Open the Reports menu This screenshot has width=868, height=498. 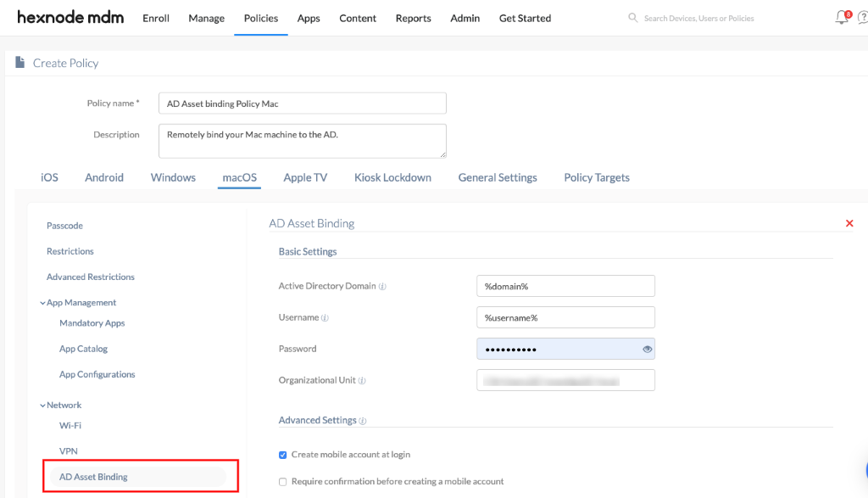coord(413,19)
